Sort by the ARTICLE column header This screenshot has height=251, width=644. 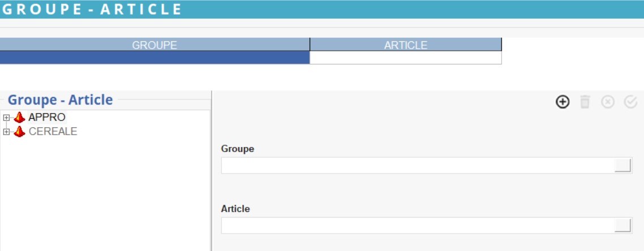405,45
